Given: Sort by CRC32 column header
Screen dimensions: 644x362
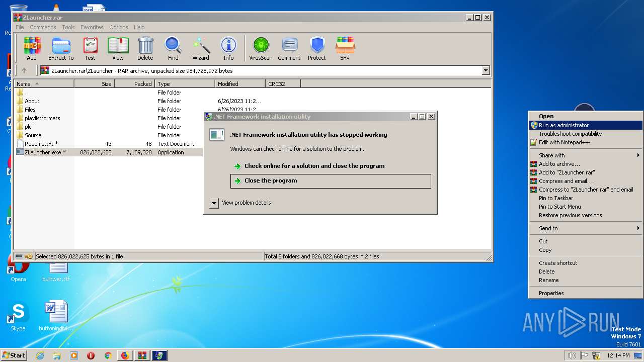Looking at the screenshot, I should pyautogui.click(x=283, y=83).
